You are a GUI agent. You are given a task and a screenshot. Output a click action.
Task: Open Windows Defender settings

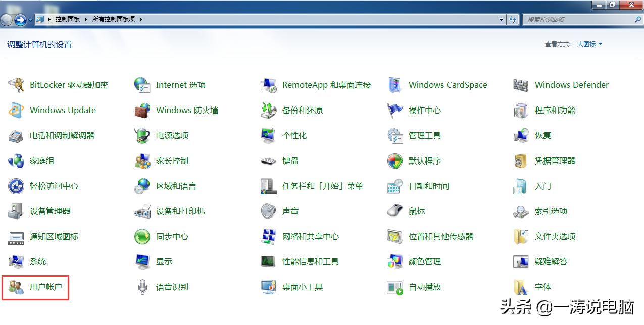pos(571,85)
